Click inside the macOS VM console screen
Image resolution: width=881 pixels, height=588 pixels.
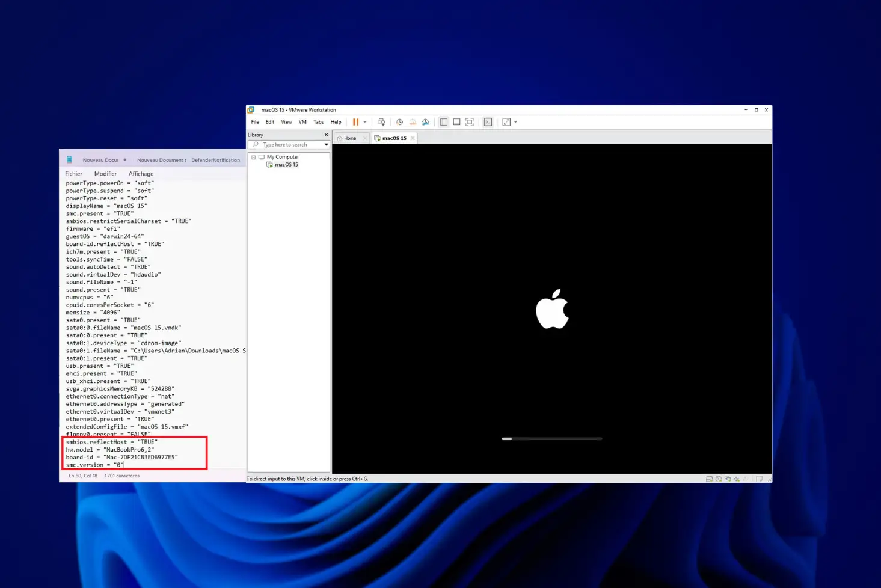coord(552,308)
